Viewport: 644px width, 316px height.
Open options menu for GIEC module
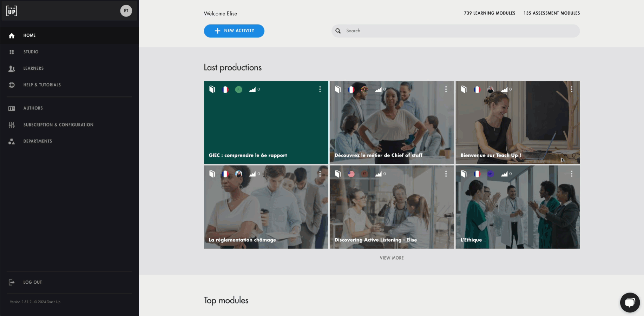click(x=320, y=89)
